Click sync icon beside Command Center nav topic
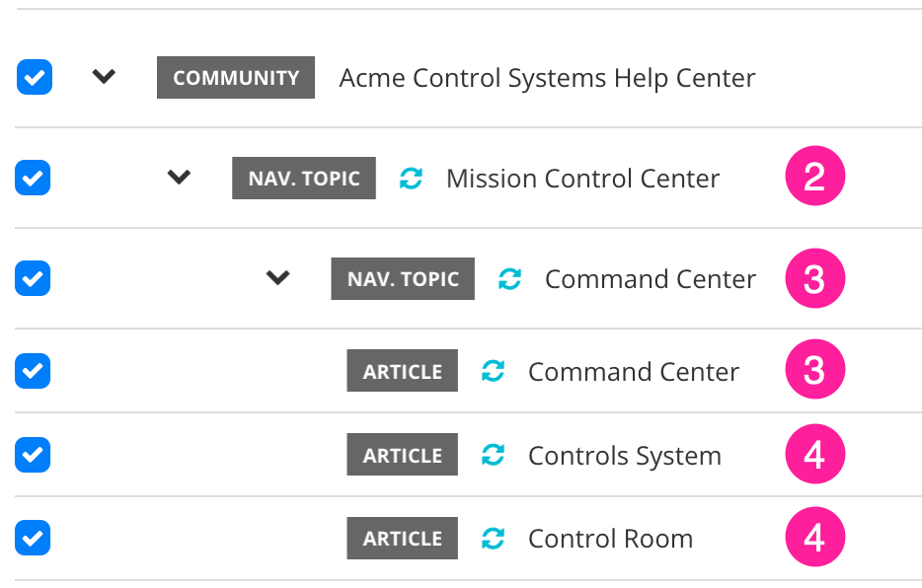 509,279
